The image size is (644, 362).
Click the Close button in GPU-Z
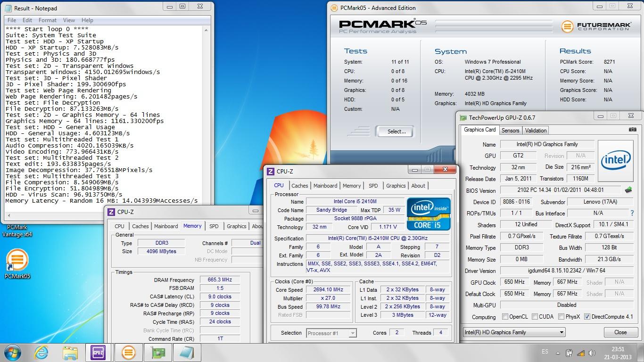(x=620, y=332)
